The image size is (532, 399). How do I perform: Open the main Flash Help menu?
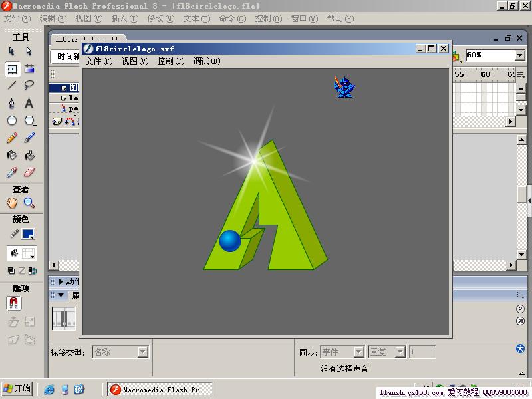pyautogui.click(x=340, y=19)
